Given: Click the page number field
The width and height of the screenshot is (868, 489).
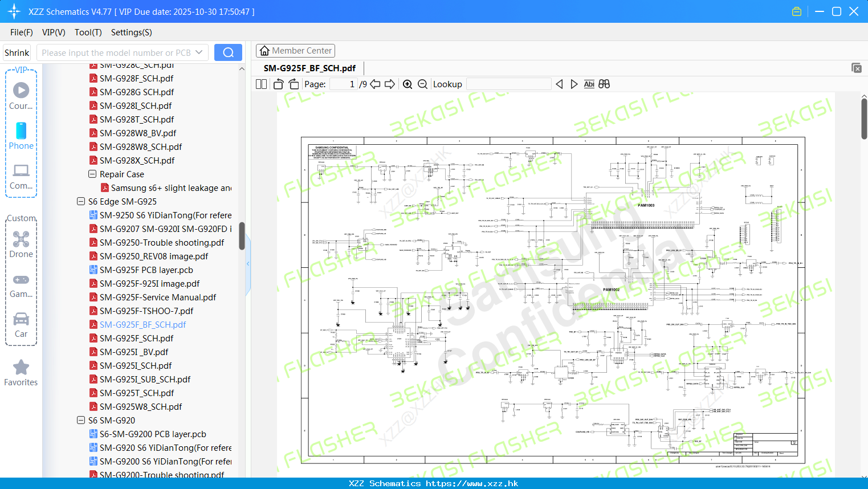Looking at the screenshot, I should point(343,84).
